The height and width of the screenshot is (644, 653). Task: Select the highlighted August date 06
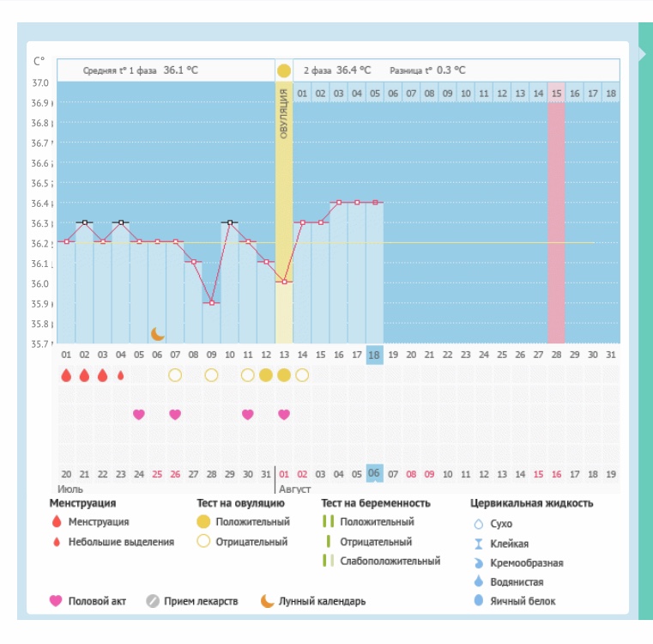click(374, 473)
